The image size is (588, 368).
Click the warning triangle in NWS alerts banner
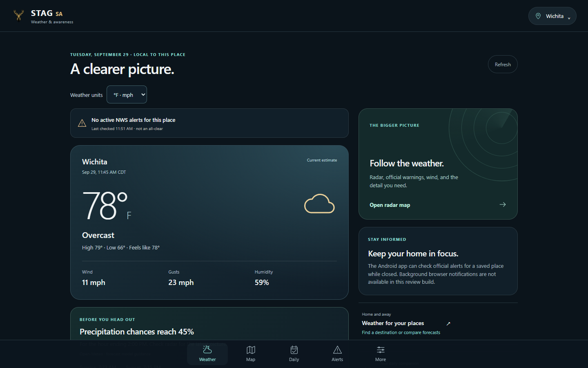pyautogui.click(x=82, y=123)
